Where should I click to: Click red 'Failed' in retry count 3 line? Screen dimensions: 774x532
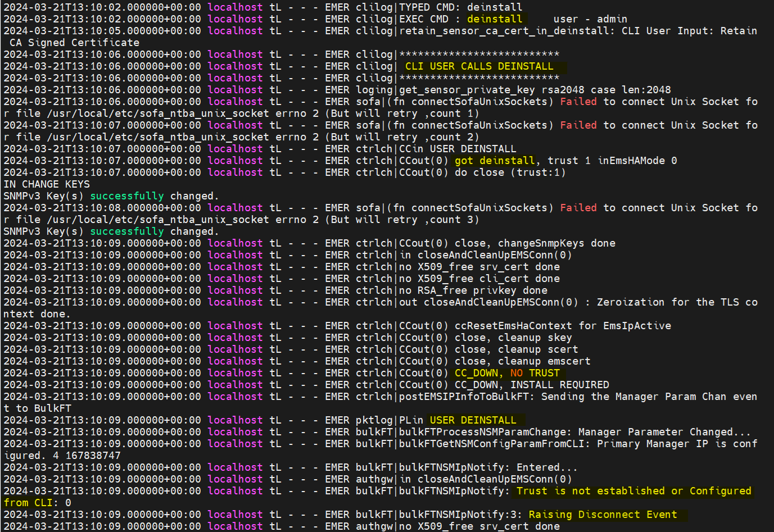pyautogui.click(x=578, y=208)
